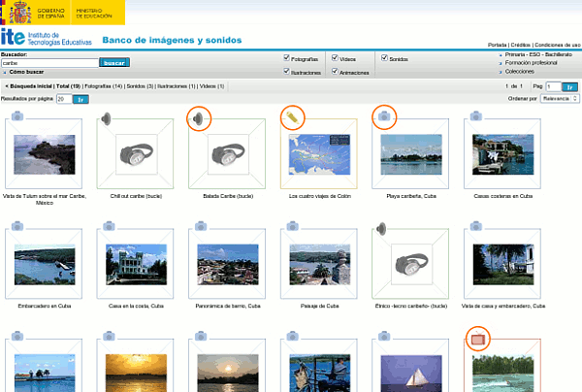Click the Banco de imágenes y sonidos title
582x392 pixels.
172,40
